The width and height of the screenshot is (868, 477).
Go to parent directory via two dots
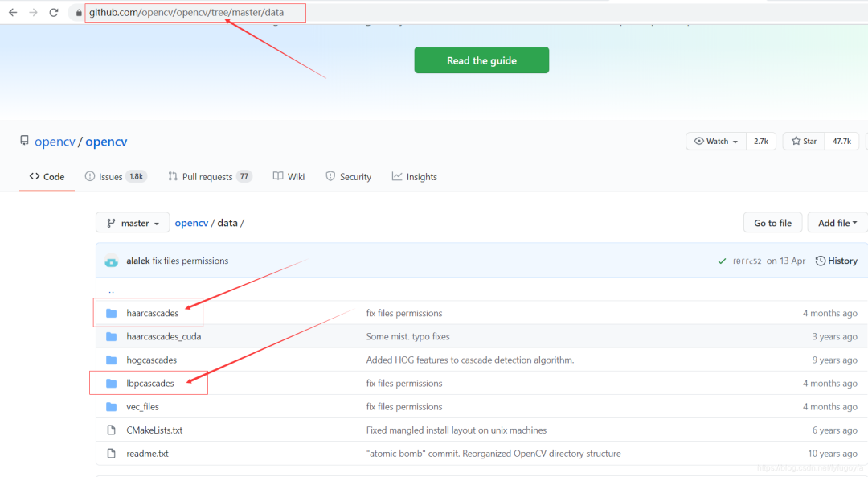[x=111, y=290]
